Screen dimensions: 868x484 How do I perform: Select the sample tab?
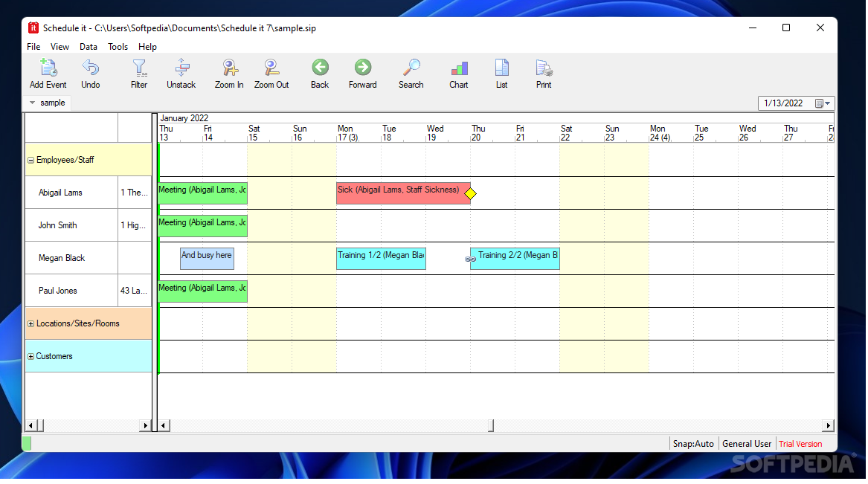click(53, 103)
